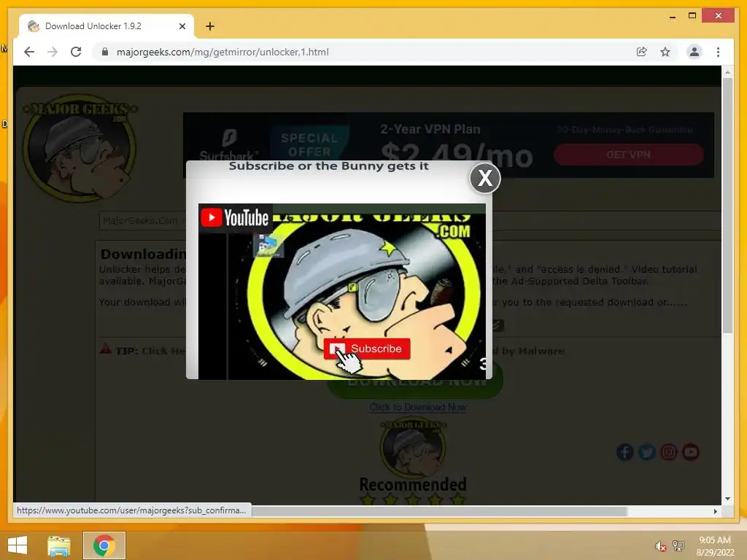This screenshot has width=747, height=560.
Task: Click the Click to Download Now link
Action: click(418, 407)
